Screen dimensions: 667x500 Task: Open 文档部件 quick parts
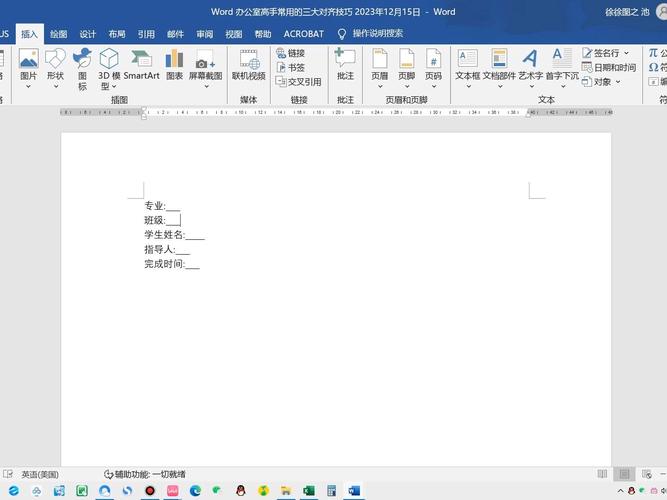coord(499,68)
